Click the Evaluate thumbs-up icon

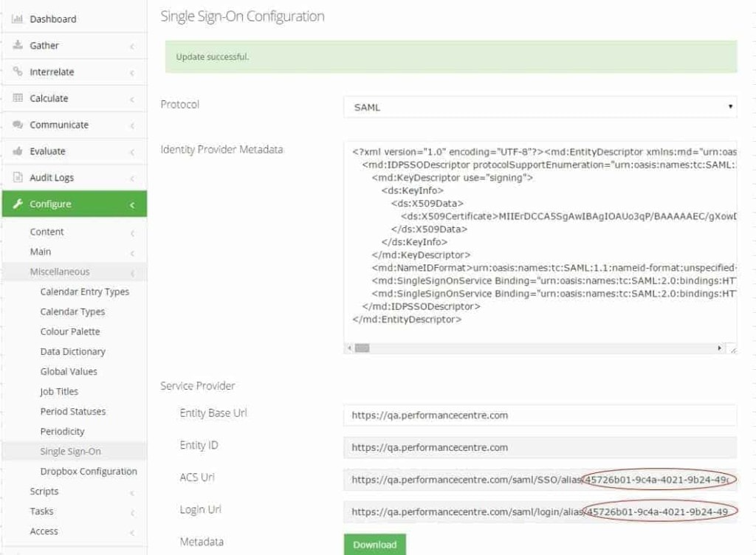point(18,151)
